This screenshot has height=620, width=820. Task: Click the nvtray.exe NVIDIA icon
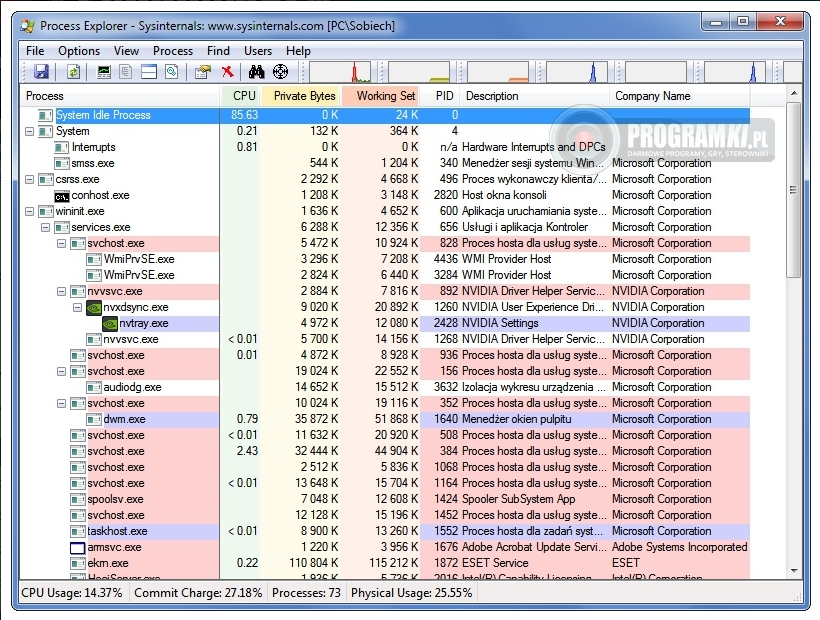pyautogui.click(x=110, y=324)
